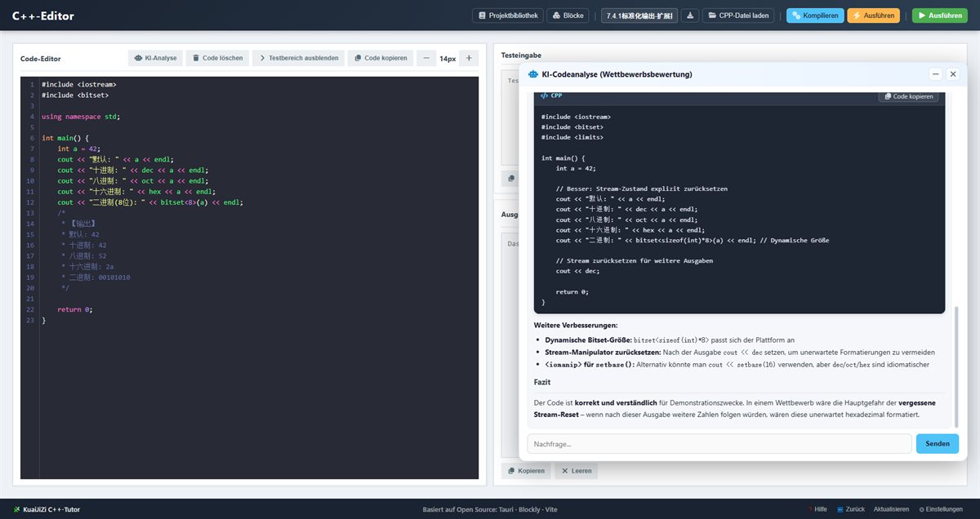980x519 pixels.
Task: Decrease editor font size with minus
Action: 426,59
